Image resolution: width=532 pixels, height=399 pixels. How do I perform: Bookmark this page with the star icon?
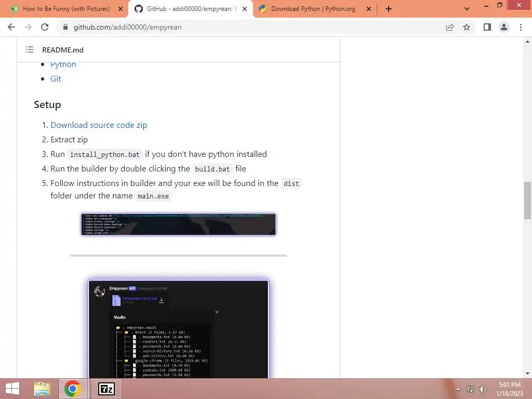[x=467, y=27]
